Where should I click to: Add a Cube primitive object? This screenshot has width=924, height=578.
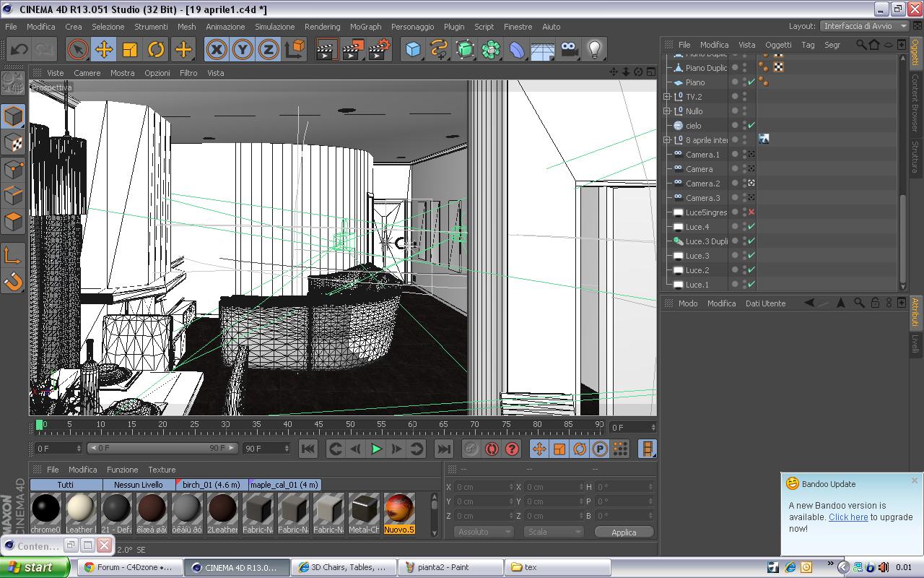point(413,49)
